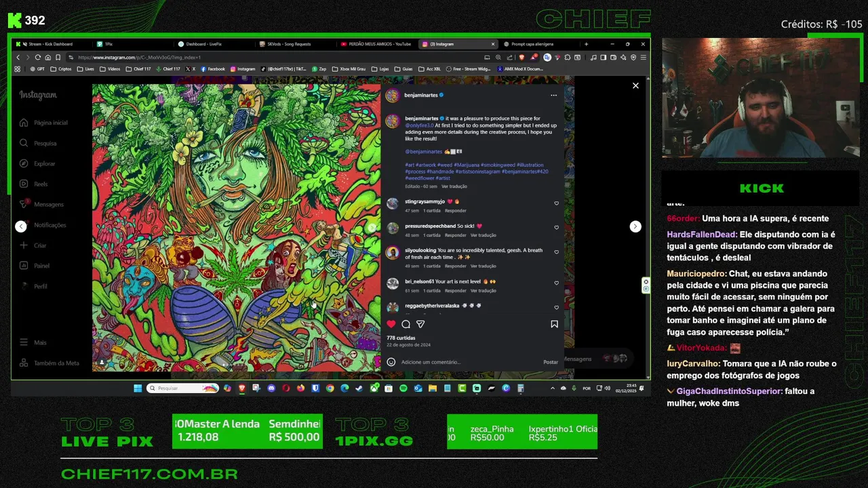The width and height of the screenshot is (868, 488).
Task: Click the comment bubble icon
Action: pyautogui.click(x=406, y=324)
